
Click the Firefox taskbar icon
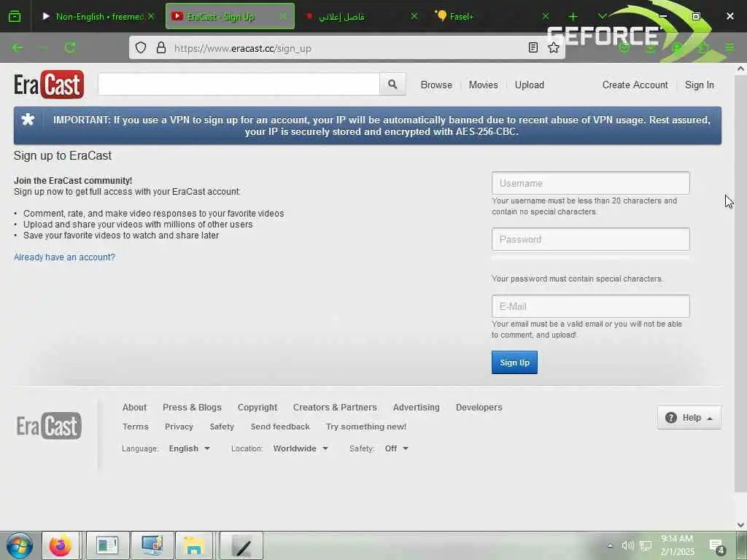[x=61, y=545]
